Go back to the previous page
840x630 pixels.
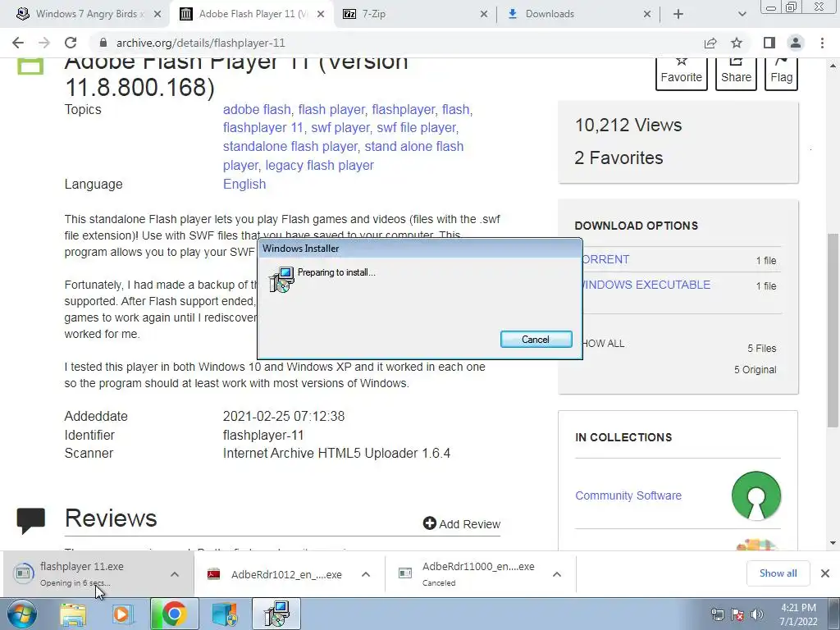click(x=18, y=43)
